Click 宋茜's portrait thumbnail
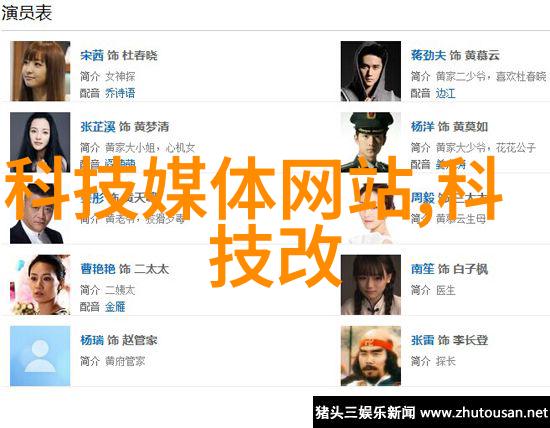Screen dimensions: 550x428 [40, 71]
